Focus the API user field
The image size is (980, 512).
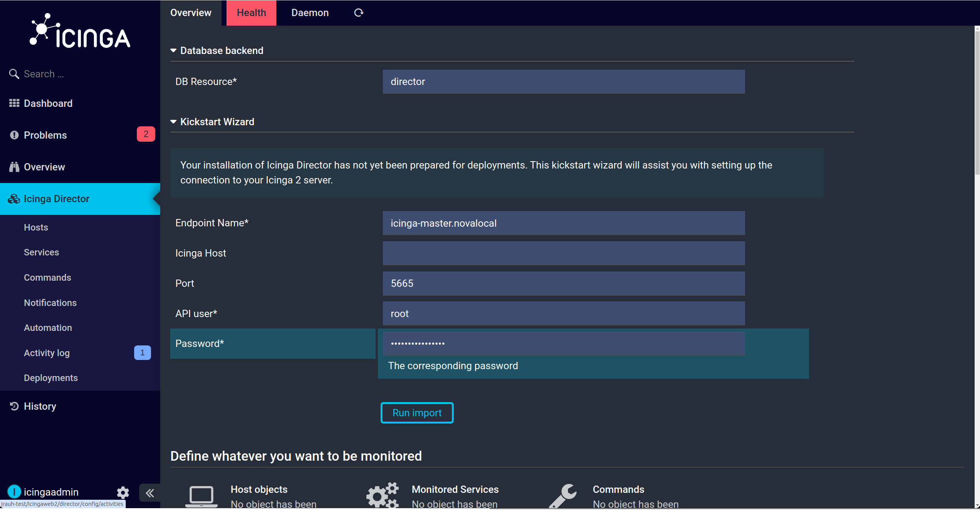564,314
